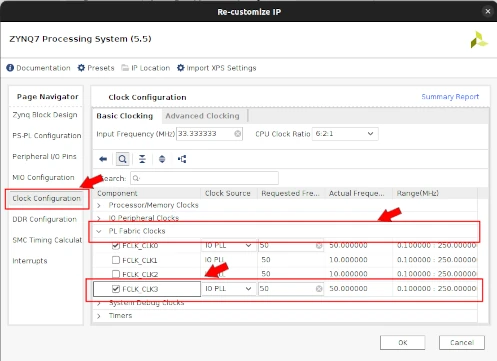Open PS-PL Configuration page

coord(47,136)
